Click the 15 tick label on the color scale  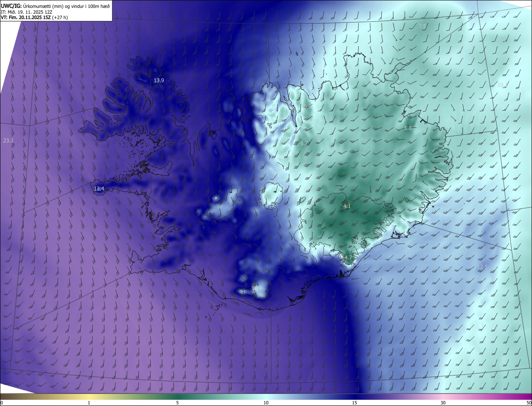point(355,403)
